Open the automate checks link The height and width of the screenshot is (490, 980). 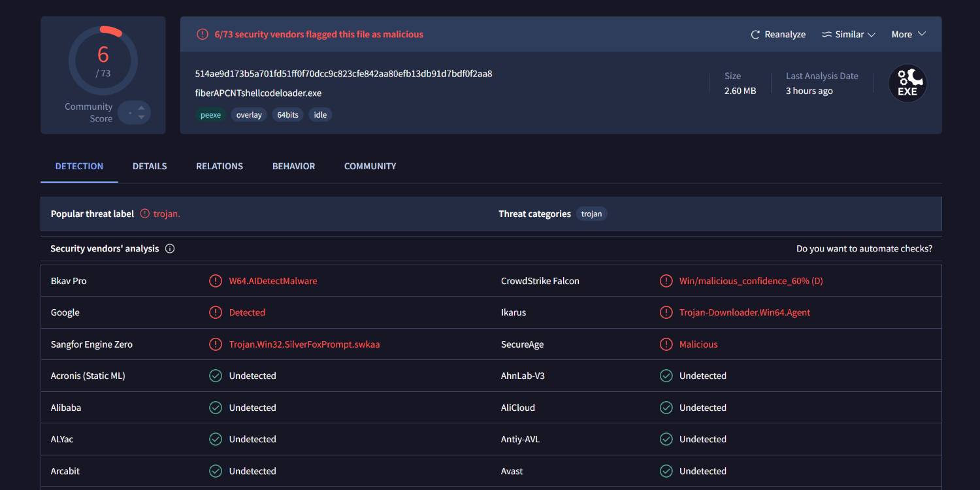pyautogui.click(x=864, y=248)
